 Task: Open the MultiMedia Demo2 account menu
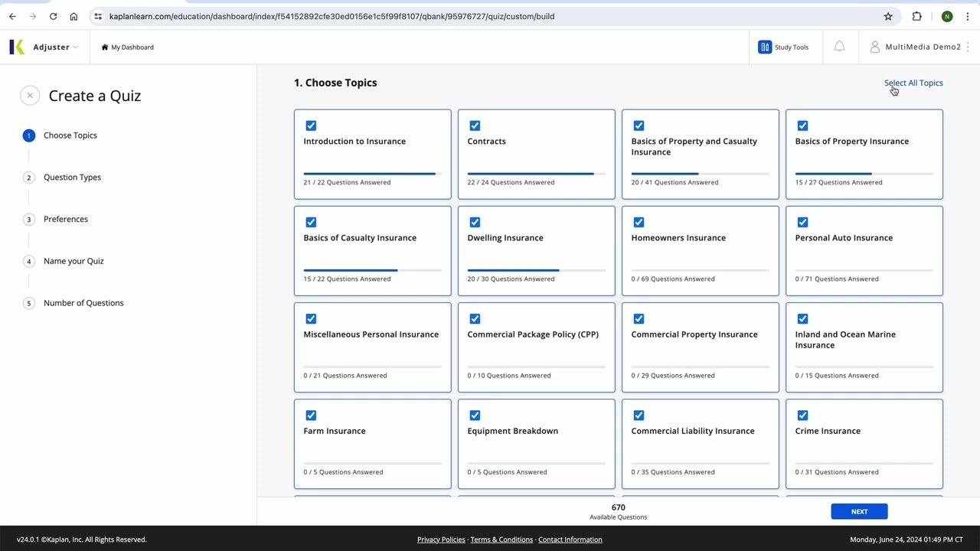tap(916, 47)
